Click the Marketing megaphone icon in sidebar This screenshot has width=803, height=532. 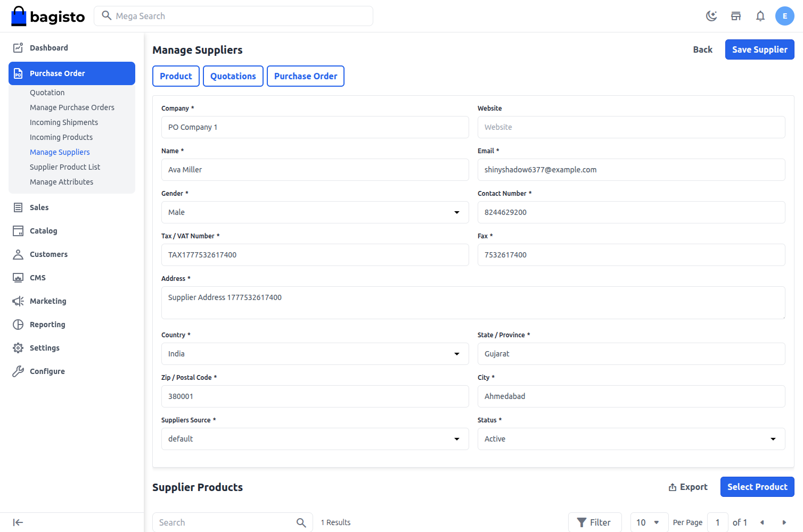click(x=18, y=301)
